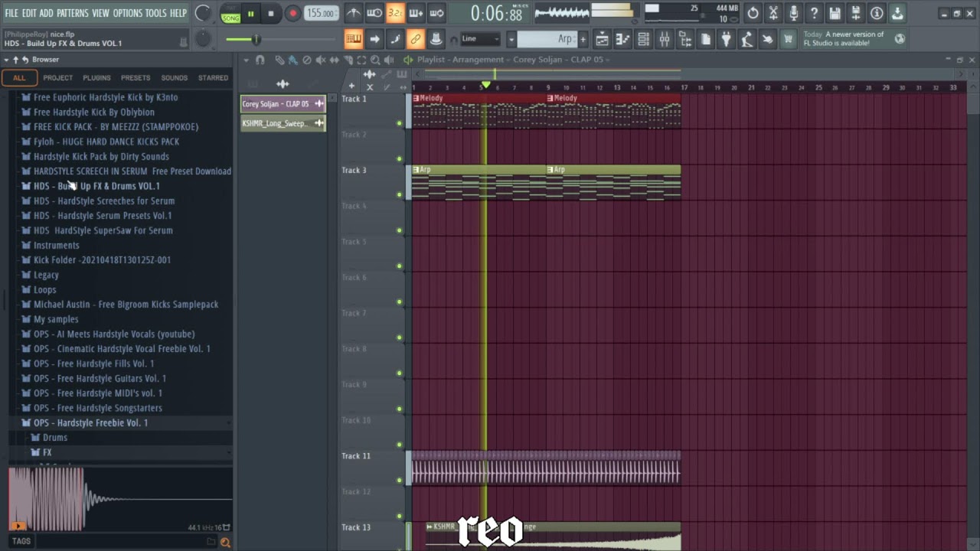Click the orange link icon in toolbar

[x=415, y=39]
